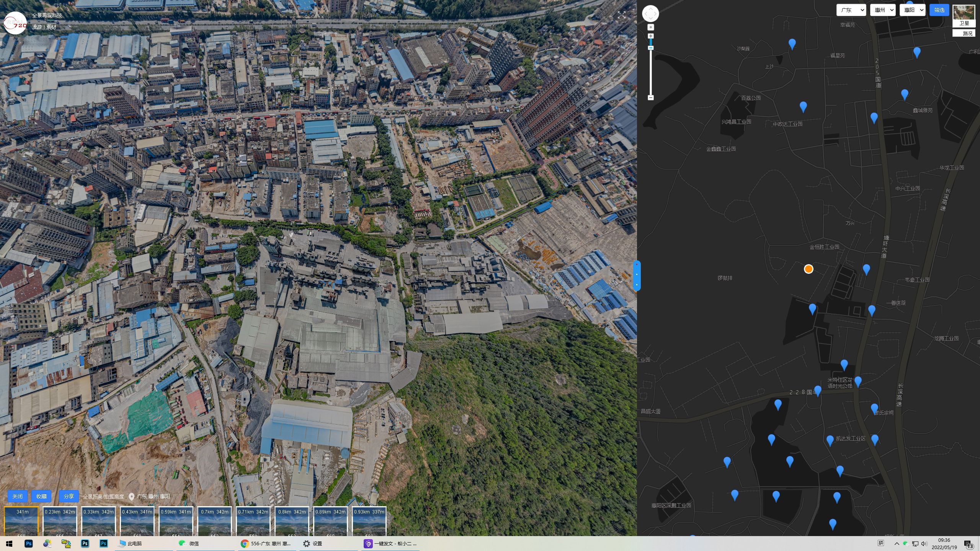The image size is (980, 551).
Task: Enter fullscreen panorama view
Action: pos(622,15)
